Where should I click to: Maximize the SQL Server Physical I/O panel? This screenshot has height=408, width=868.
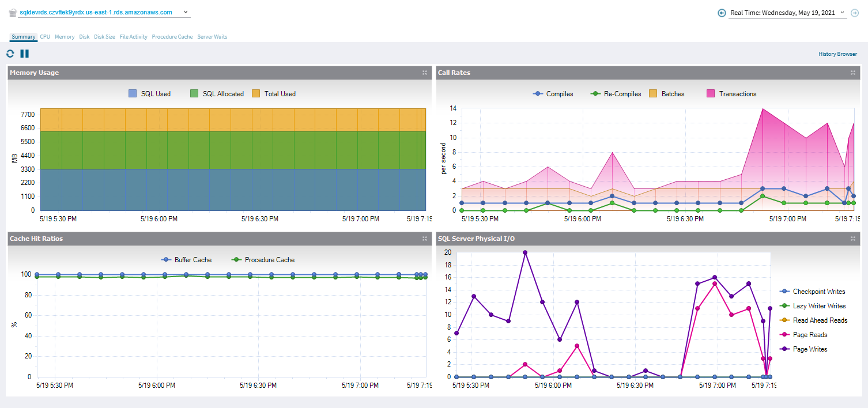pos(853,239)
